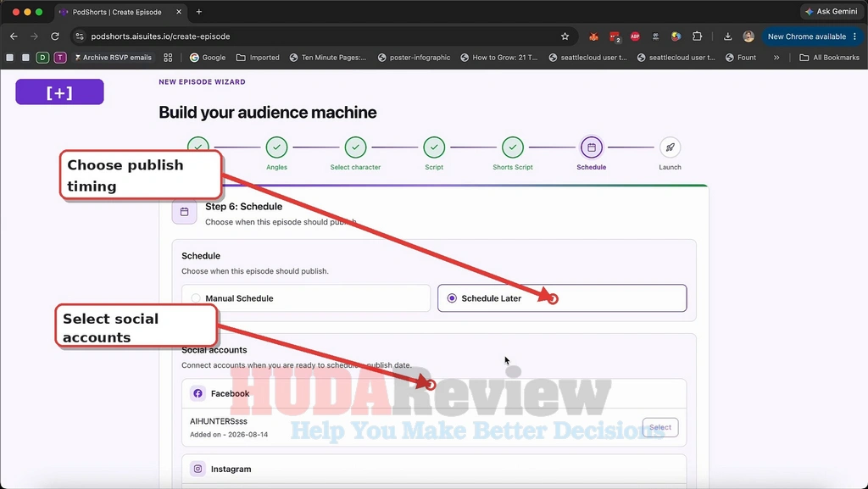Screen dimensions: 868x489
Task: Open a new browser tab
Action: pos(198,12)
